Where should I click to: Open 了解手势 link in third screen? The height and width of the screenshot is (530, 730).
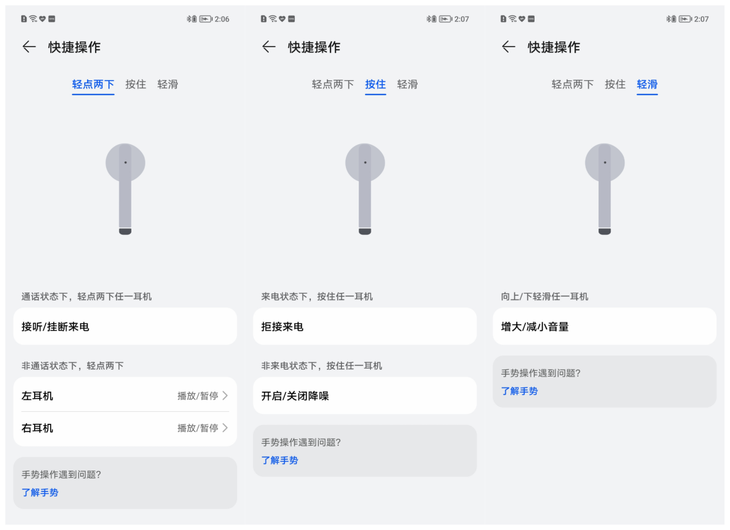[x=520, y=392]
